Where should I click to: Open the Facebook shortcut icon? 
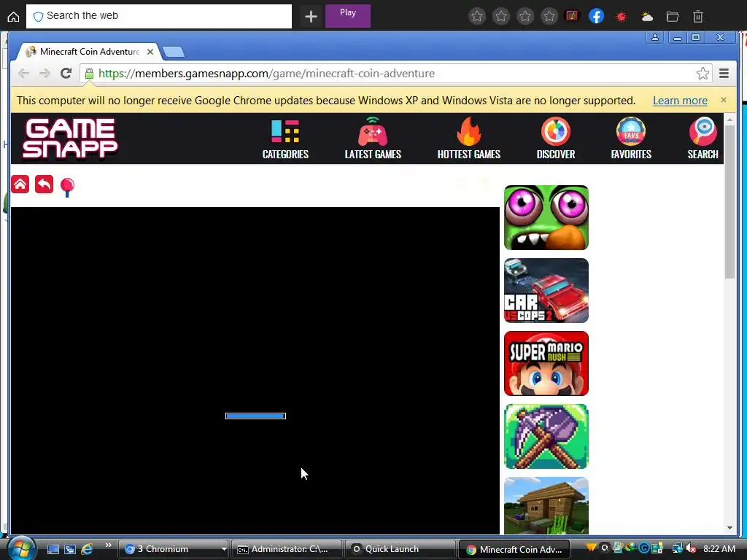point(596,16)
